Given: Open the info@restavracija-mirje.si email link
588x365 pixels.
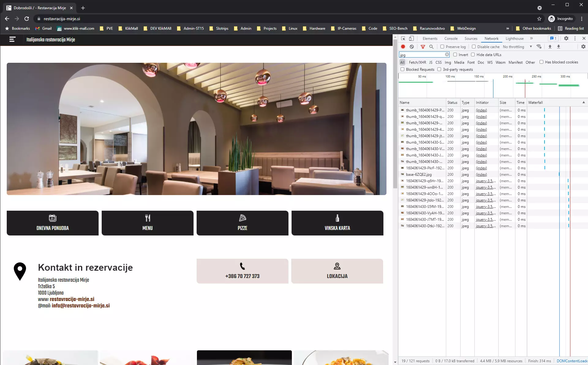Looking at the screenshot, I should pyautogui.click(x=81, y=306).
